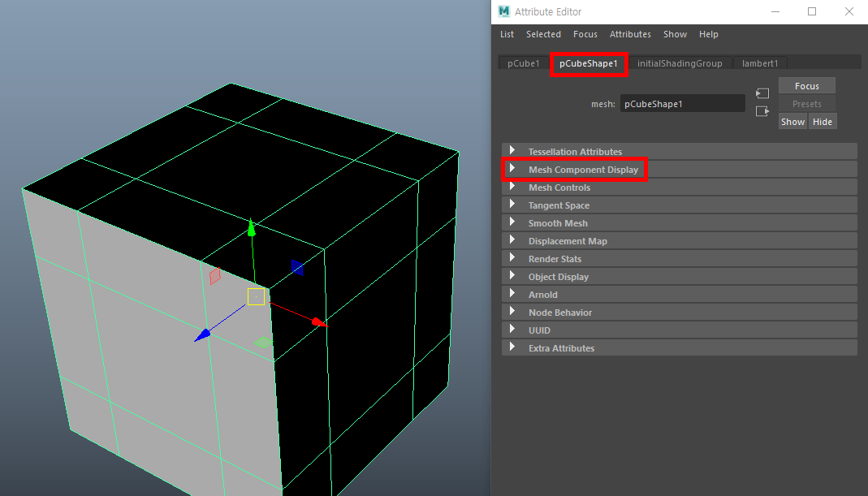
Task: Expand the Node Behavior section
Action: pos(680,313)
